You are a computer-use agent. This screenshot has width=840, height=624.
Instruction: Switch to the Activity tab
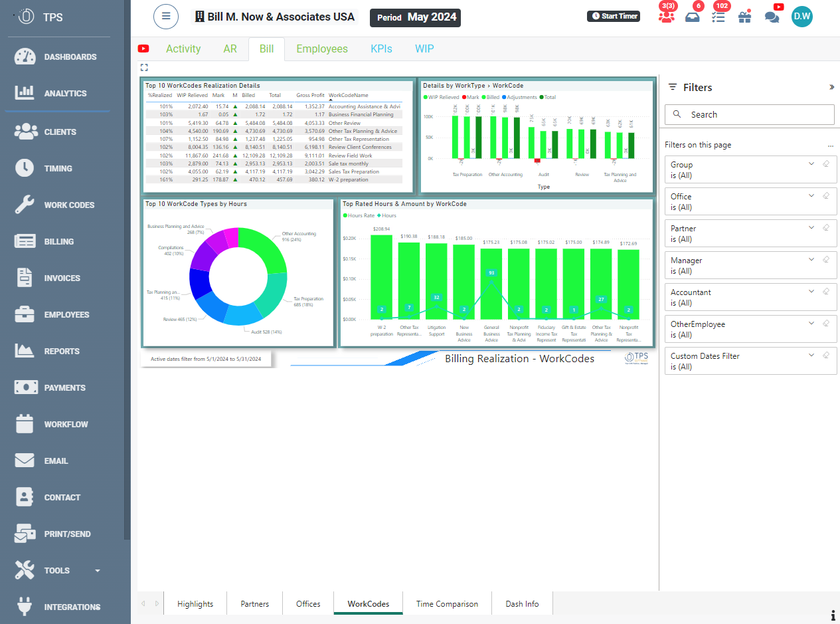183,49
